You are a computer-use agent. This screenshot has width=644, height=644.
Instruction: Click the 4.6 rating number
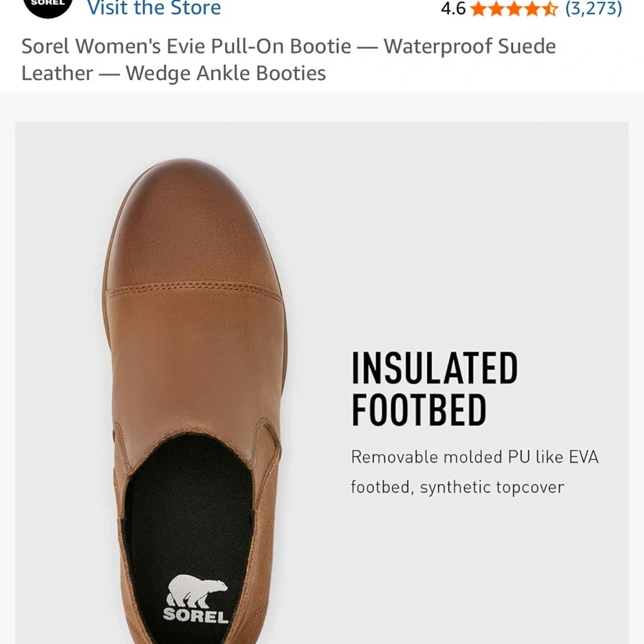(453, 9)
